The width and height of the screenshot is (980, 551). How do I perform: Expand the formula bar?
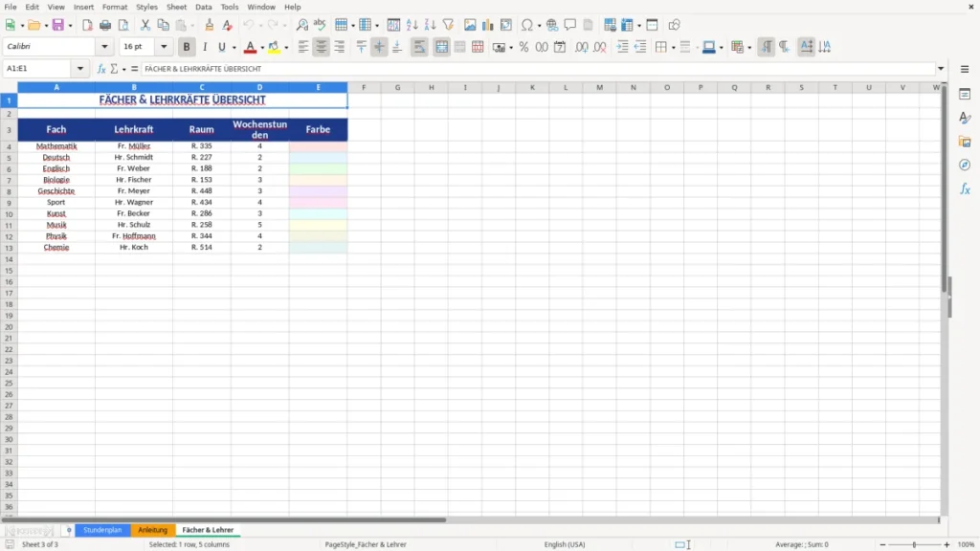tap(941, 69)
